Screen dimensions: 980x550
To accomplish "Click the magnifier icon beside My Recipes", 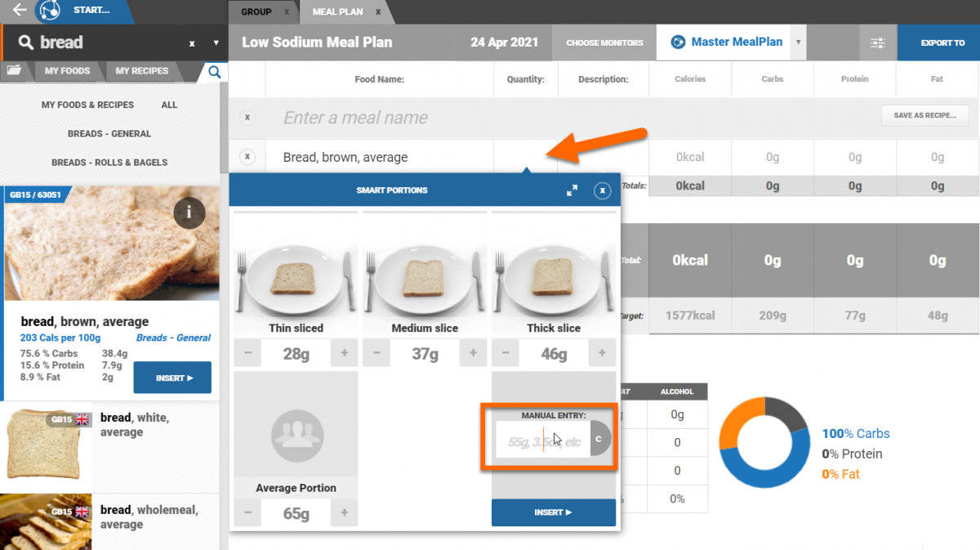I will point(214,72).
